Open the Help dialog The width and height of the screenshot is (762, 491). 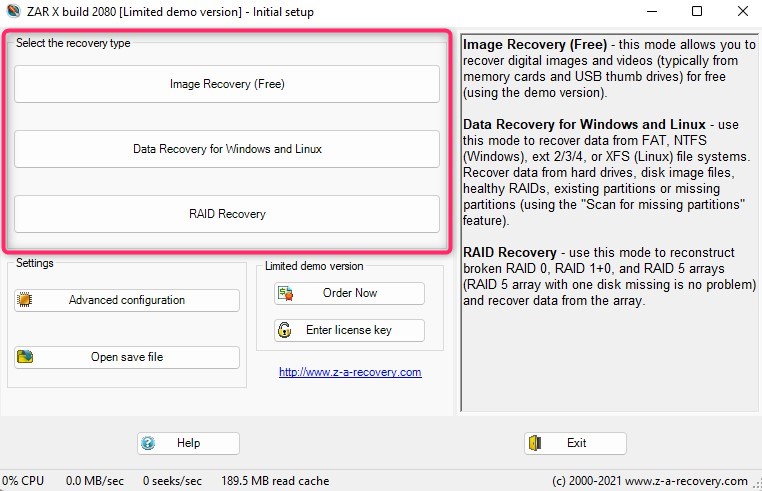[188, 443]
